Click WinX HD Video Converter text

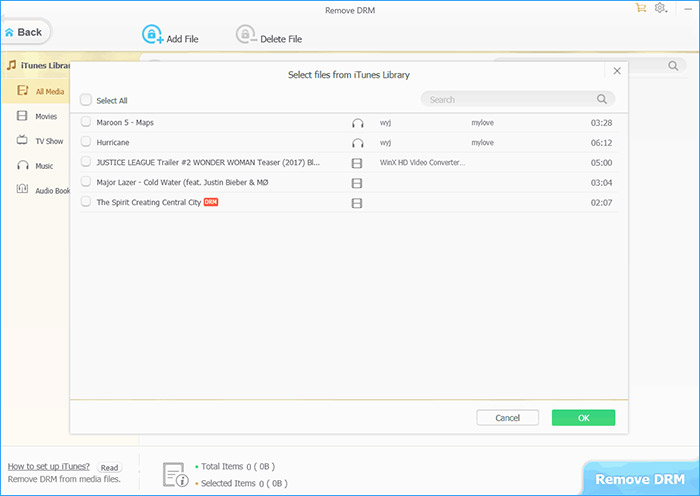click(x=422, y=163)
